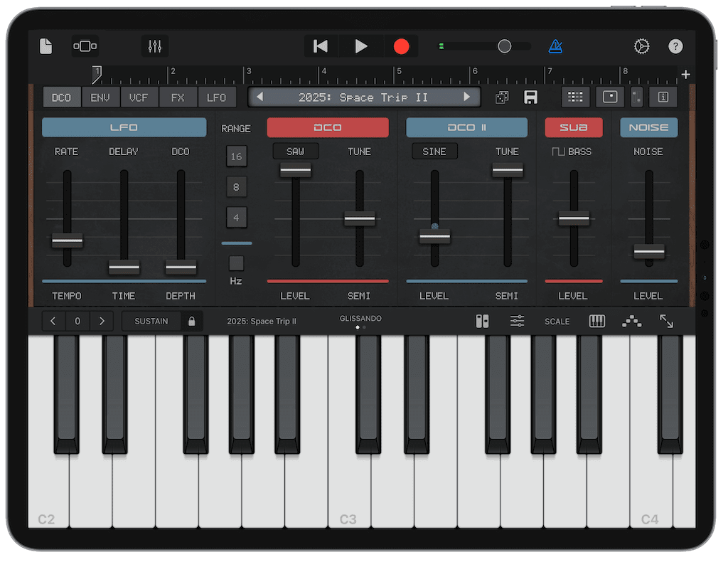Viewport: 728px width, 562px height.
Task: Lock sustain with the padlock icon
Action: coord(192,321)
